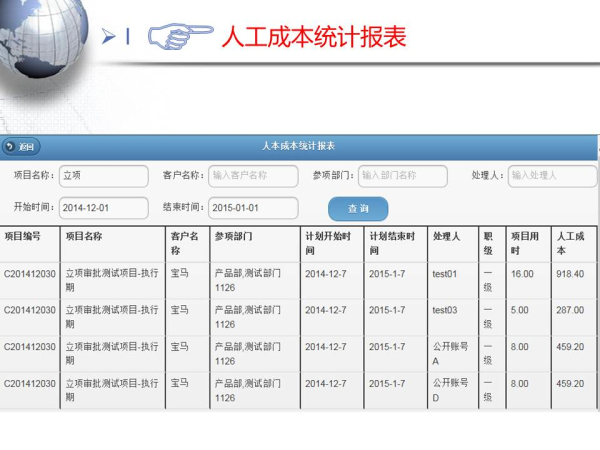
Task: Click the 查询 search button
Action: 358,209
